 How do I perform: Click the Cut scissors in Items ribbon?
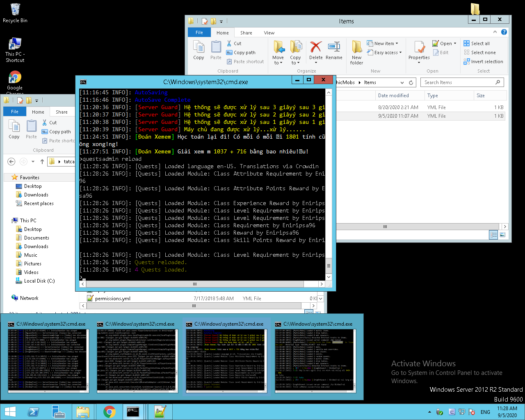coord(230,43)
